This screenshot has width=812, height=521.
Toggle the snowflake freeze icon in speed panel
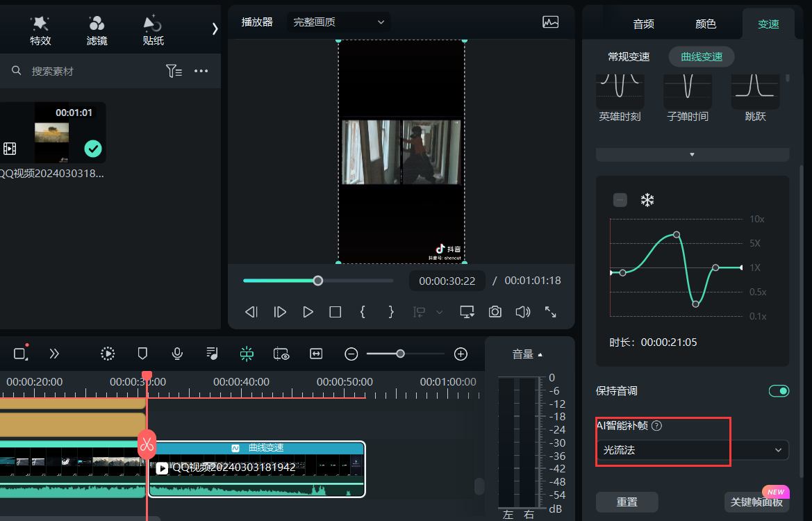click(x=647, y=200)
